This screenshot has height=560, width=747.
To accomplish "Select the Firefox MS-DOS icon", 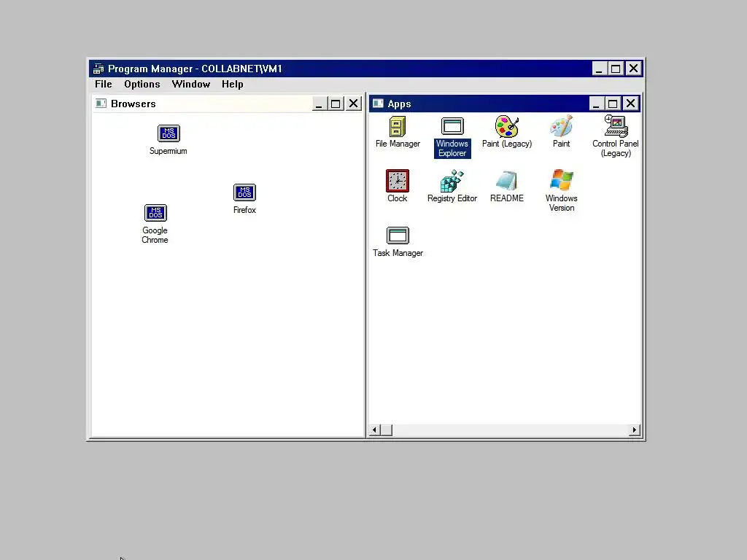I will coord(245,192).
